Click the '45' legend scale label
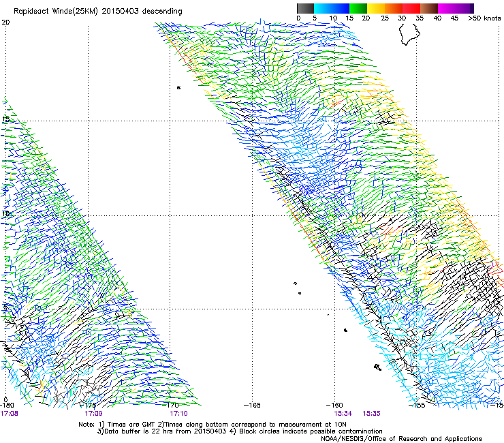The image size is (504, 443). pos(454,18)
